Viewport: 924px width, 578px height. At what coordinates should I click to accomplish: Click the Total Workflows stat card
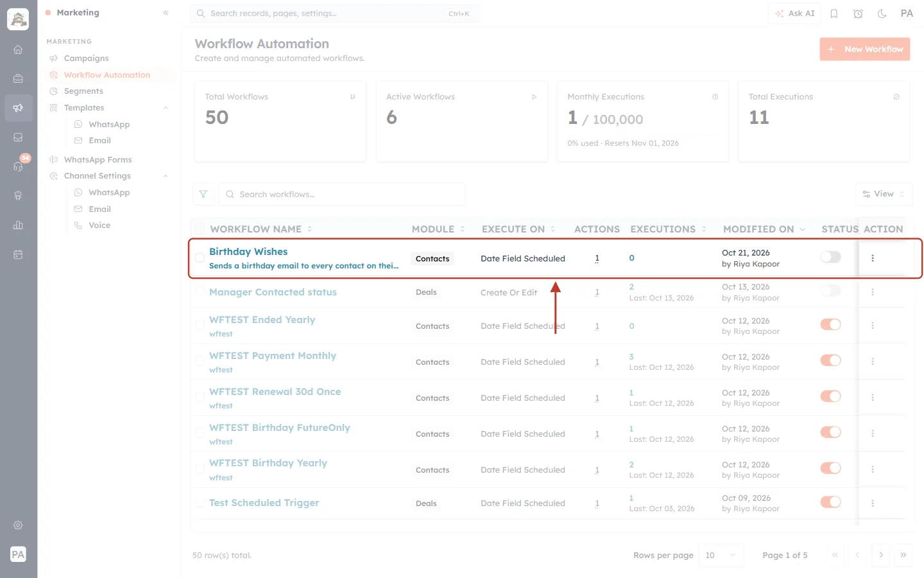[280, 121]
